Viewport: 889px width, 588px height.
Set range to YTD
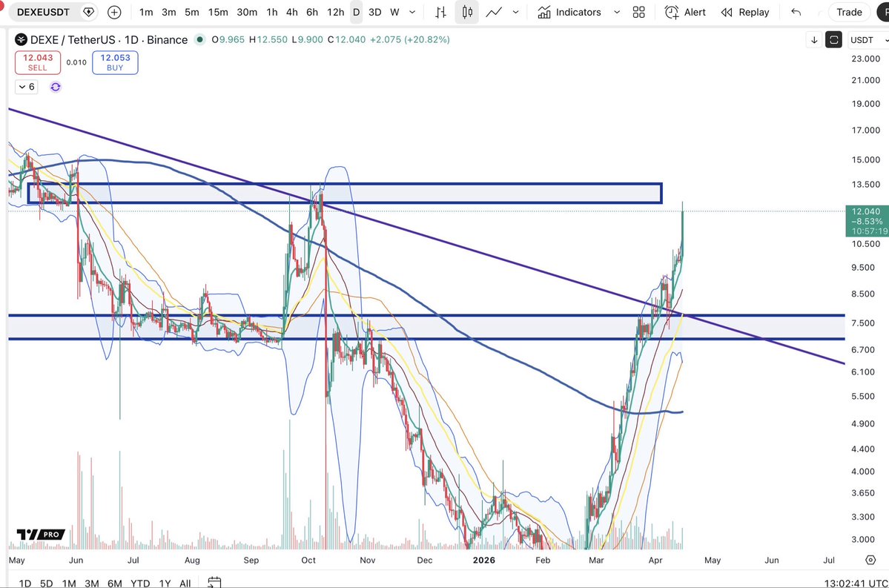tap(140, 583)
